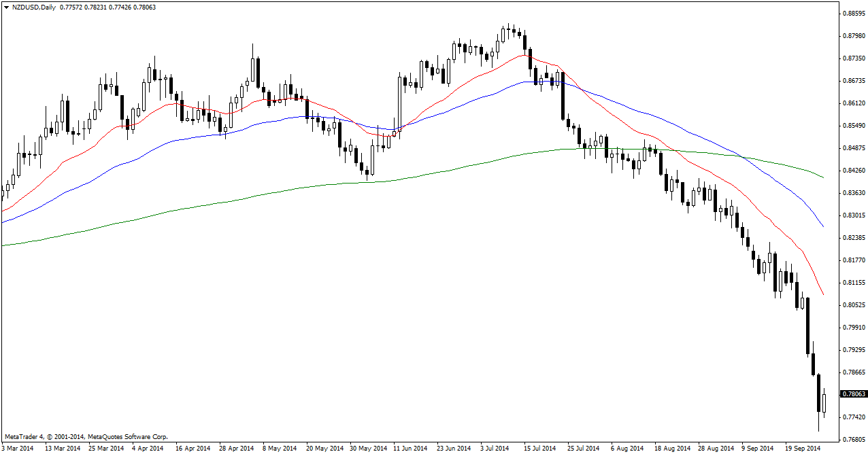Image resolution: width=868 pixels, height=454 pixels.
Task: Click the last white candlestick on the chart
Action: pyautogui.click(x=824, y=401)
